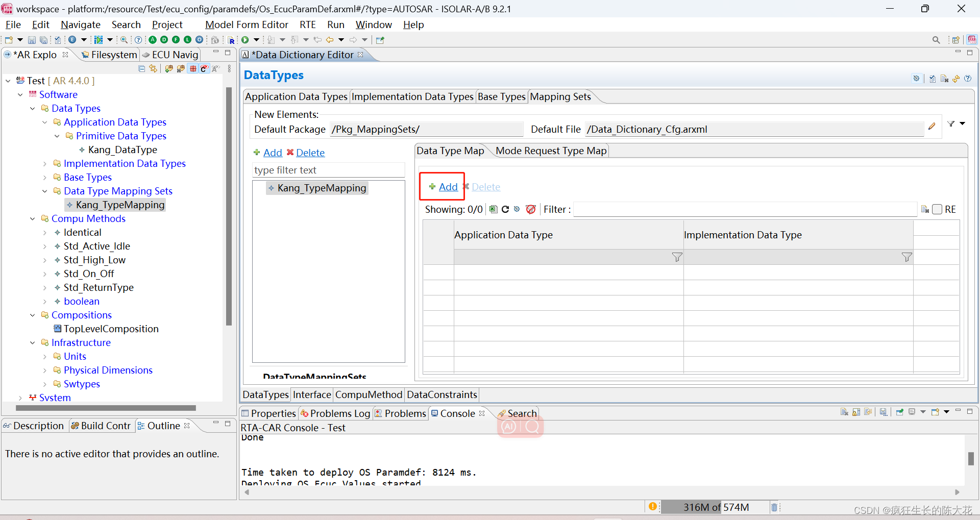This screenshot has width=980, height=520.
Task: Click top-right Quick Access search magnifier
Action: (936, 40)
